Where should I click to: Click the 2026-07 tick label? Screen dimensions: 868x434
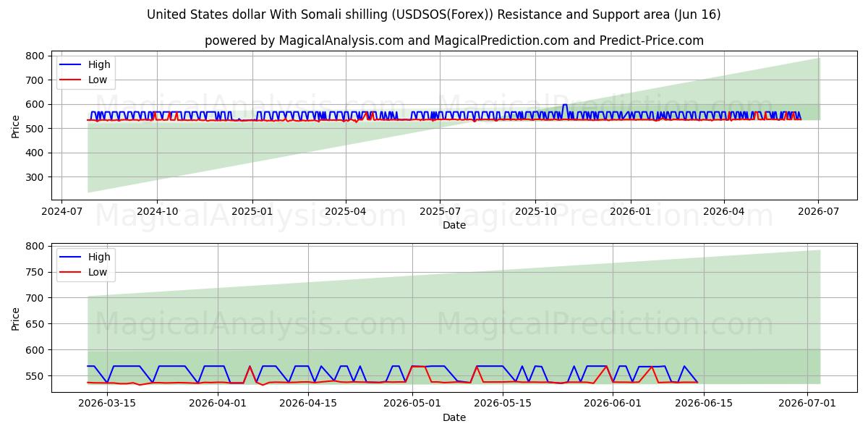point(818,212)
